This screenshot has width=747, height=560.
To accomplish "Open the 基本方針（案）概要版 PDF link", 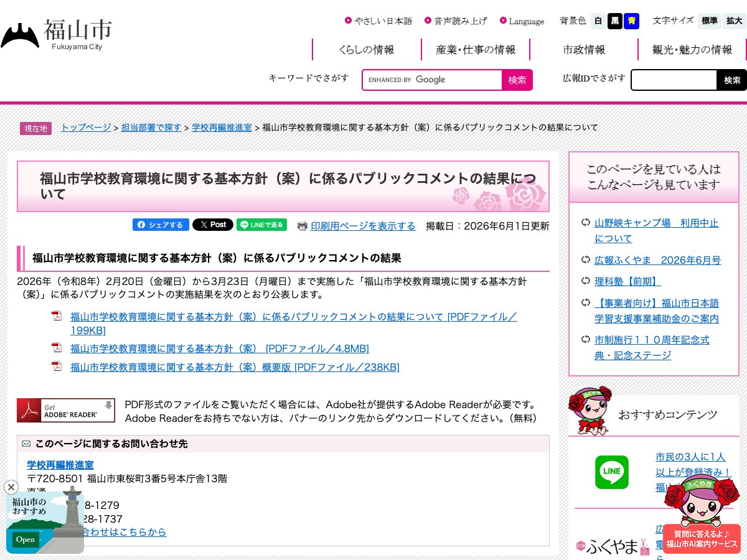I will coord(235,367).
